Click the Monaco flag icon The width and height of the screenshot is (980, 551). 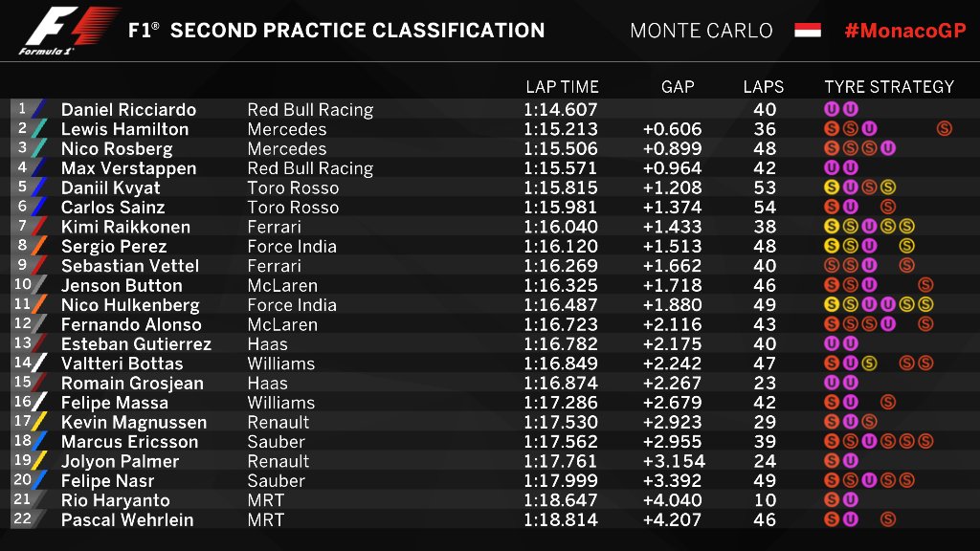(808, 30)
